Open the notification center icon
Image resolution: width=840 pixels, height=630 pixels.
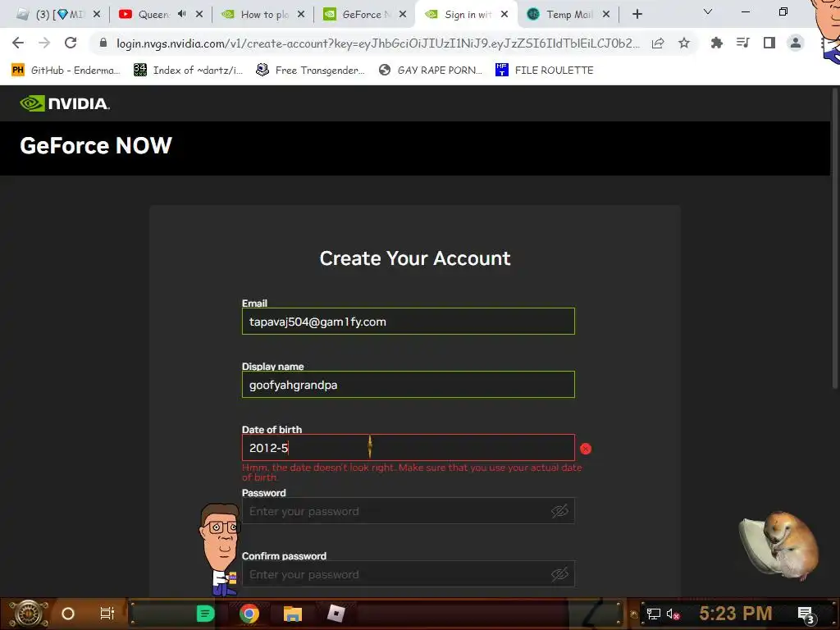pos(806,614)
